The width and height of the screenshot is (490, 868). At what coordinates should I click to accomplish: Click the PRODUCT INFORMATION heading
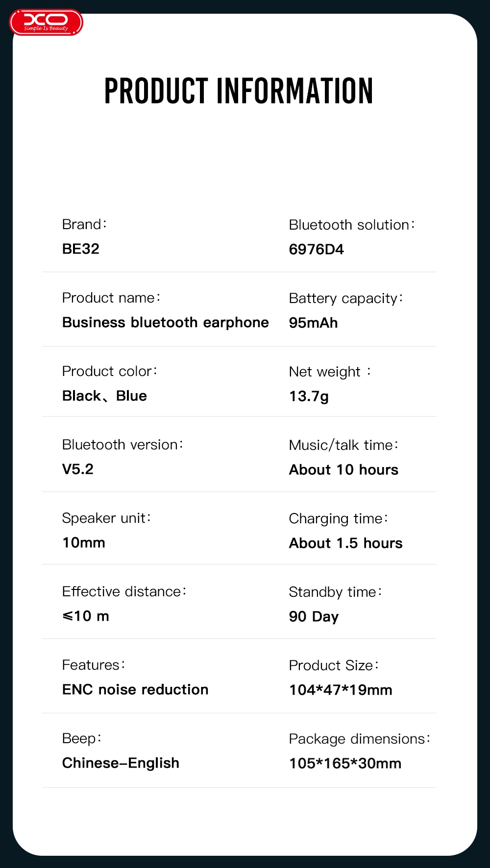click(x=239, y=91)
